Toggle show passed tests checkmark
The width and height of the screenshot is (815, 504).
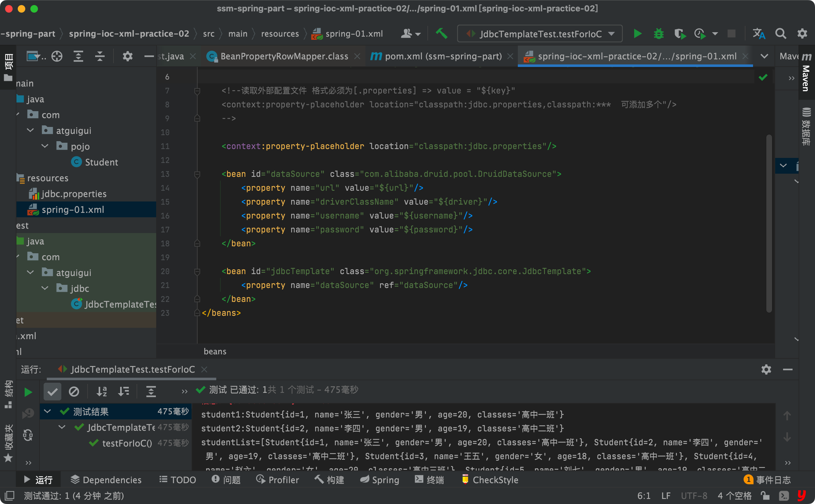click(x=52, y=392)
